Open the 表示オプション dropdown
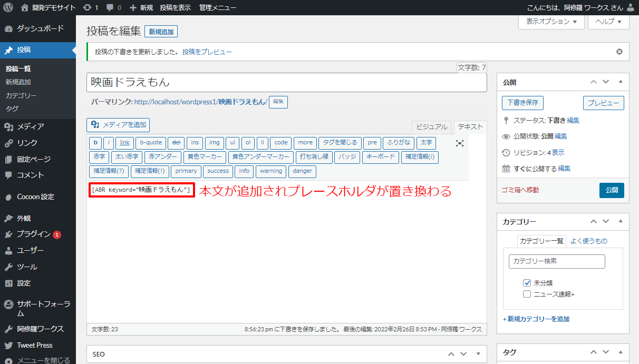 point(552,21)
